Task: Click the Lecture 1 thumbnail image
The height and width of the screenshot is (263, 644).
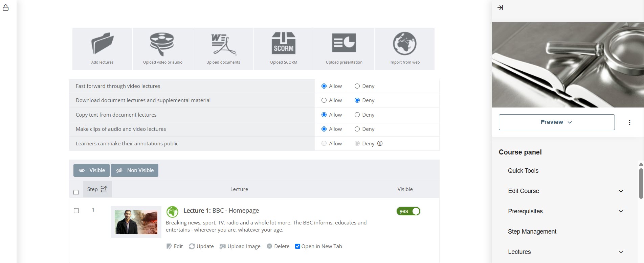Action: [136, 222]
